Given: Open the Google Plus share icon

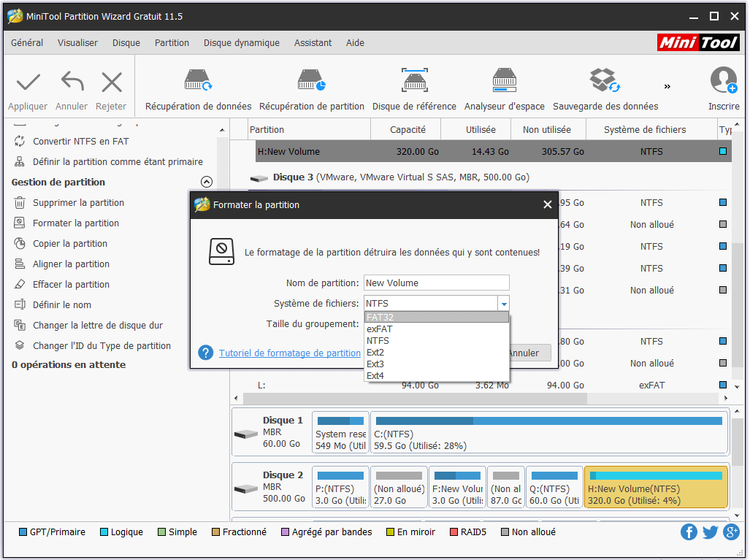Looking at the screenshot, I should click(731, 532).
